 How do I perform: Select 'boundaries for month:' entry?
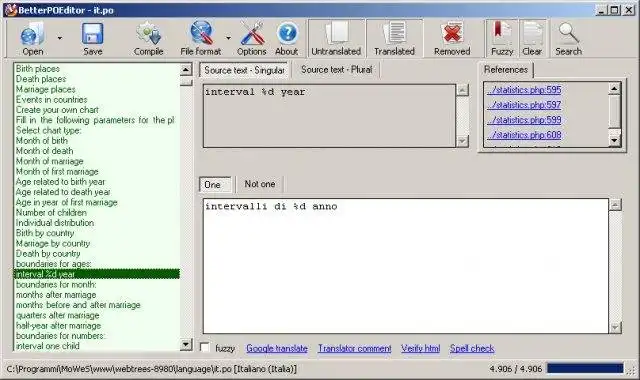click(56, 284)
